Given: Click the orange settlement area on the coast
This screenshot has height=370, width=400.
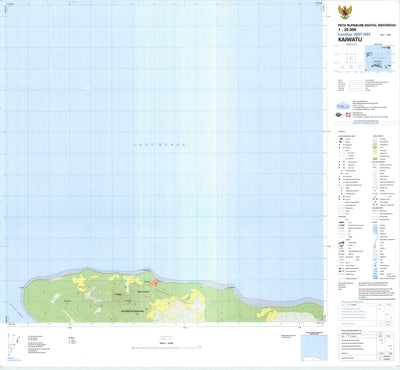Looking at the screenshot, I should click(155, 283).
